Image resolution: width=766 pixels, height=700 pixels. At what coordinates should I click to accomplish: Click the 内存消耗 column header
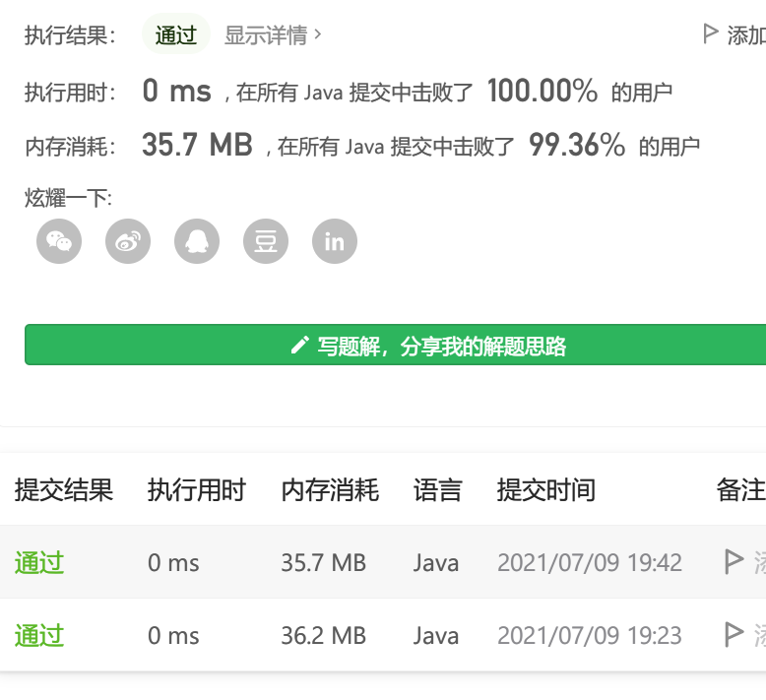coord(330,490)
